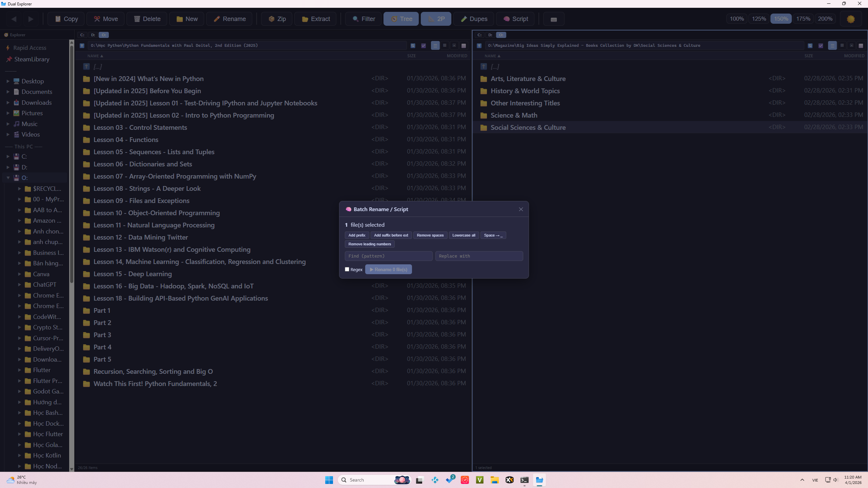Click the Find (pattern) input field
The image size is (868, 488).
[389, 256]
